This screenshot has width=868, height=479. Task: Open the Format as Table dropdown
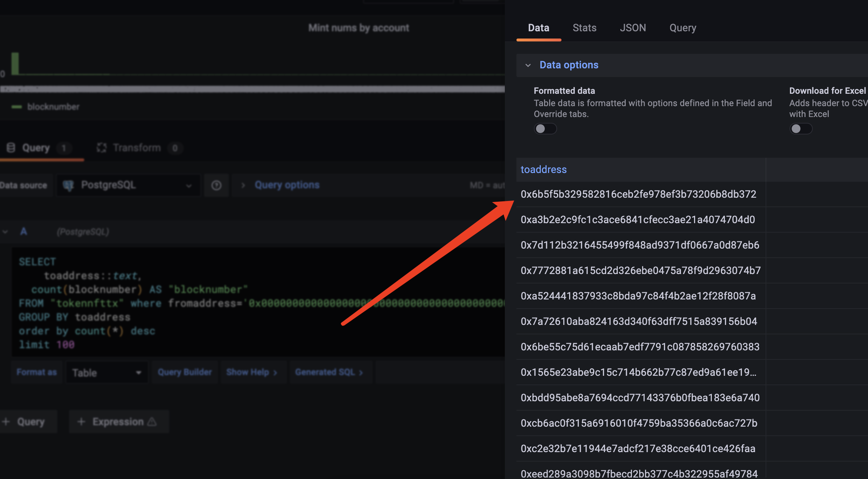pos(106,373)
